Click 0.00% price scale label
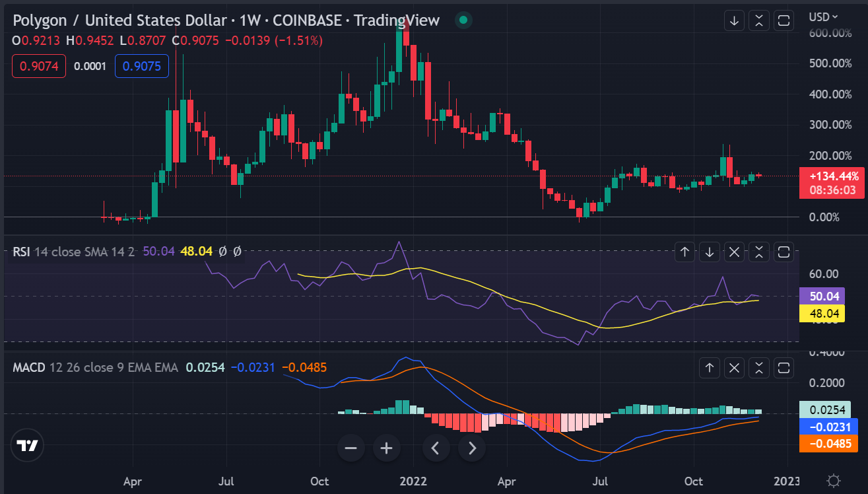 tap(826, 217)
